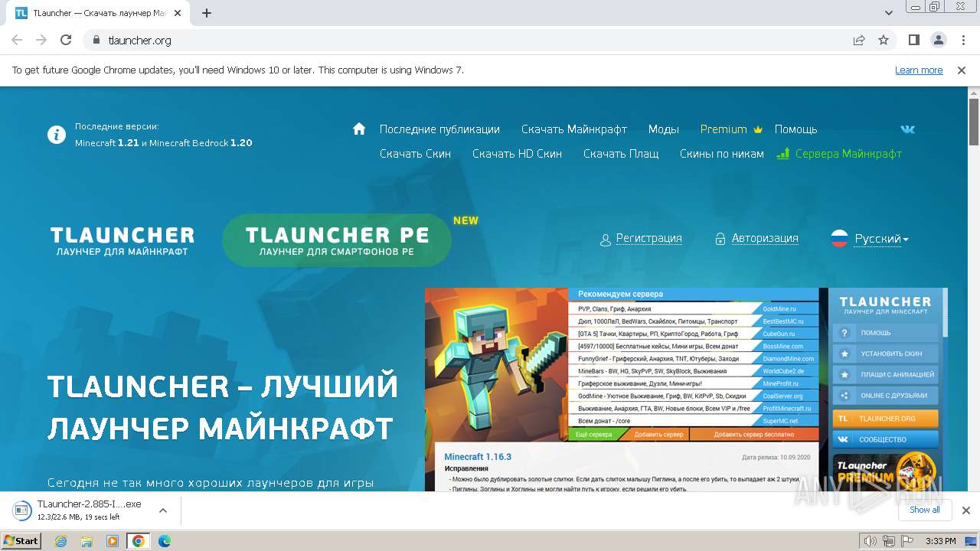
Task: Click the TLauncher PE green button
Action: pyautogui.click(x=337, y=240)
